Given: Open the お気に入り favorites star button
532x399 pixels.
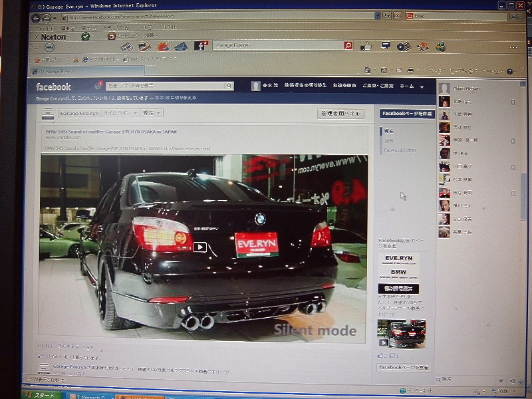Looking at the screenshot, I should point(48,60).
